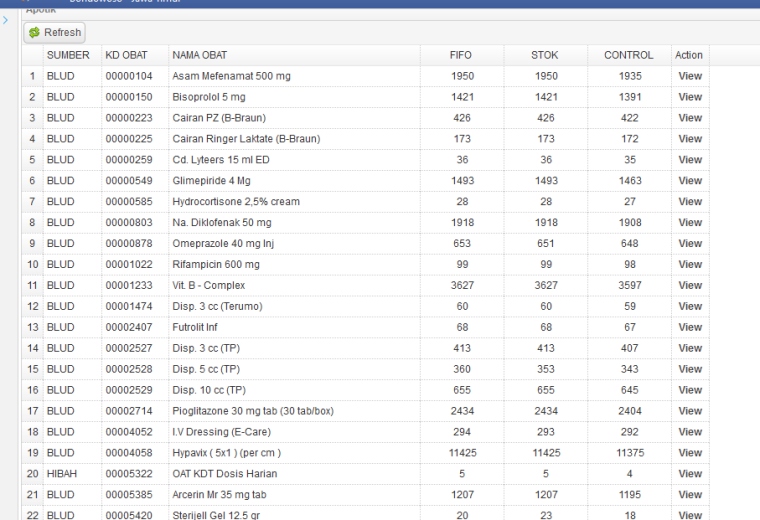The width and height of the screenshot is (760, 520).
Task: View Asam Mefenamat 500 mg details
Action: (x=690, y=76)
